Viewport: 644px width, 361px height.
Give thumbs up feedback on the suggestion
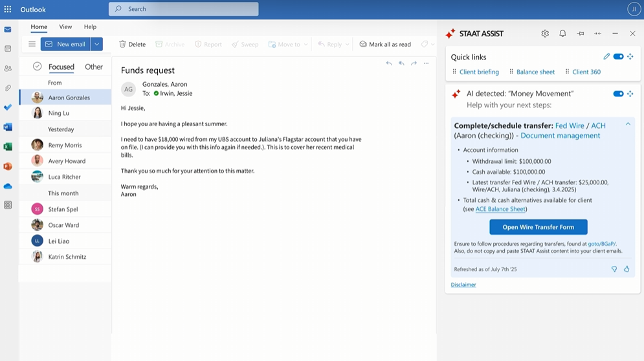tap(627, 269)
